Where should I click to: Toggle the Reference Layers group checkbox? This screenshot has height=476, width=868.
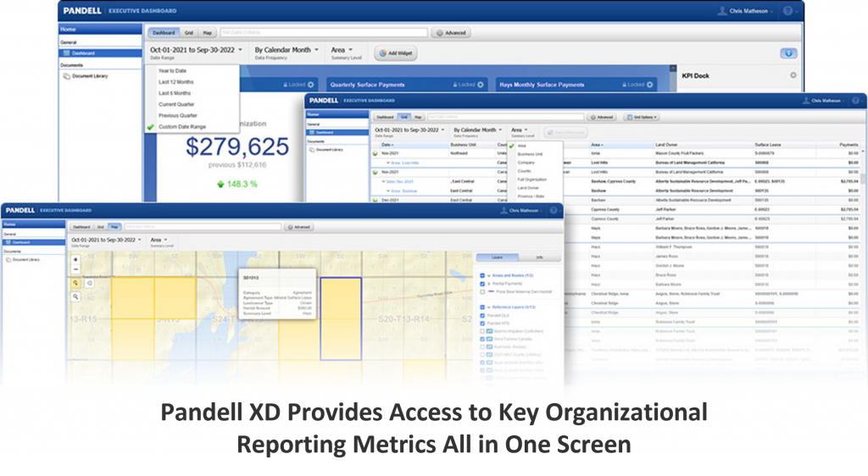tap(482, 307)
